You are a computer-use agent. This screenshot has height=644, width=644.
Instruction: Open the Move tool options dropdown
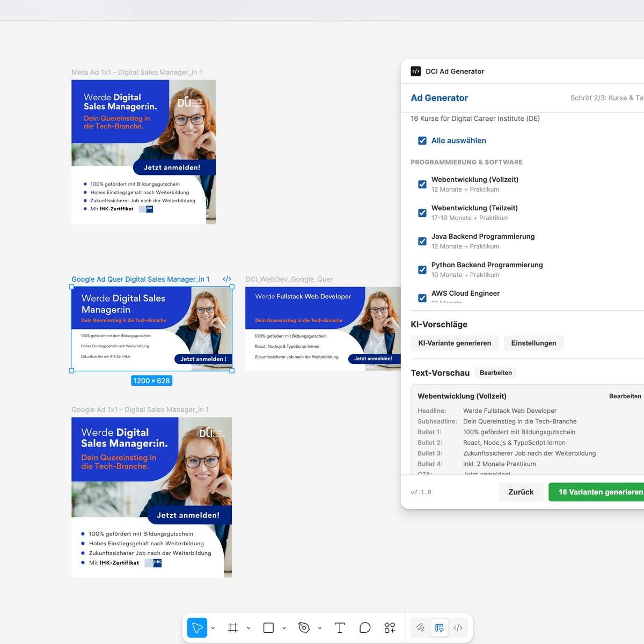[x=213, y=628]
